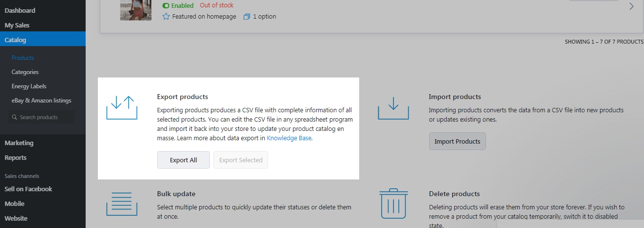
Task: Select Categories under Catalog
Action: click(x=25, y=72)
